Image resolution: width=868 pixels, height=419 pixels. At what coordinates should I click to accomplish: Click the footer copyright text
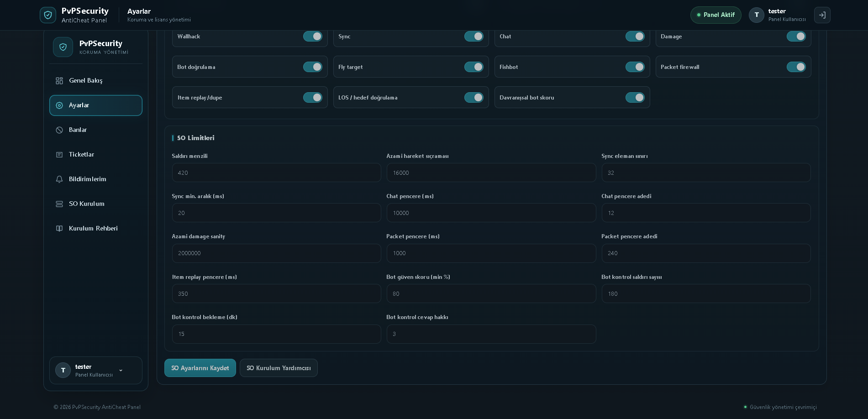click(x=97, y=407)
